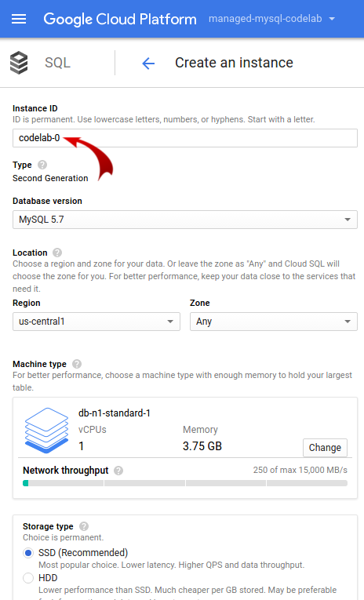The height and width of the screenshot is (600, 364).
Task: Click the SQL section label
Action: (x=57, y=63)
